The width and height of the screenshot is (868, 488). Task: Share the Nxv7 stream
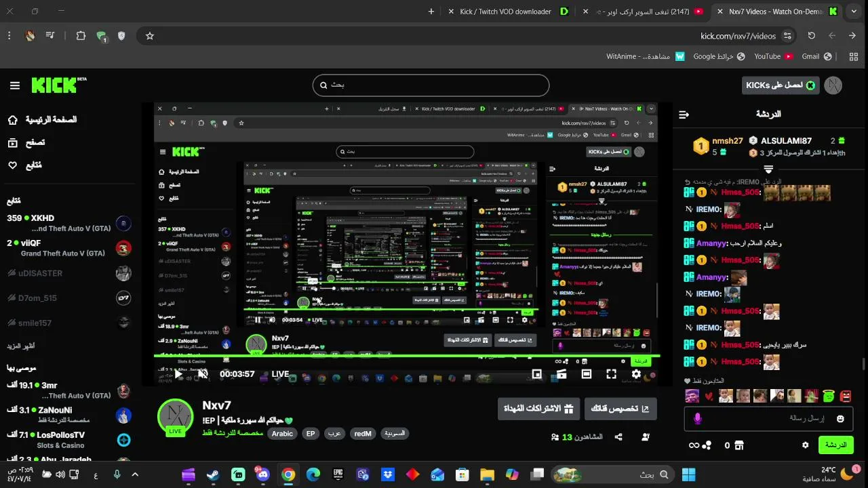[618, 437]
